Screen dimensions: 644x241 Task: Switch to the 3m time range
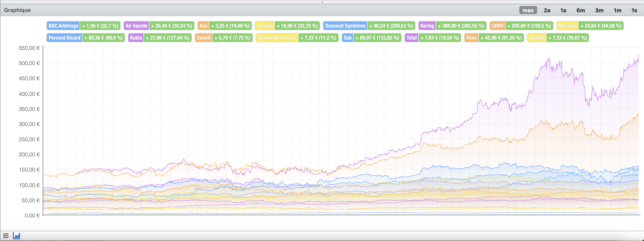click(599, 10)
